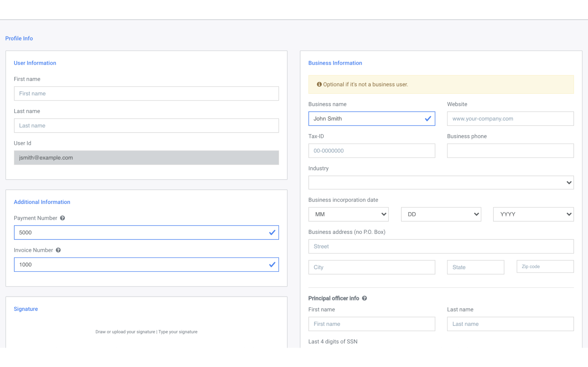Click the Payment Number help icon
This screenshot has width=588, height=367.
point(62,218)
